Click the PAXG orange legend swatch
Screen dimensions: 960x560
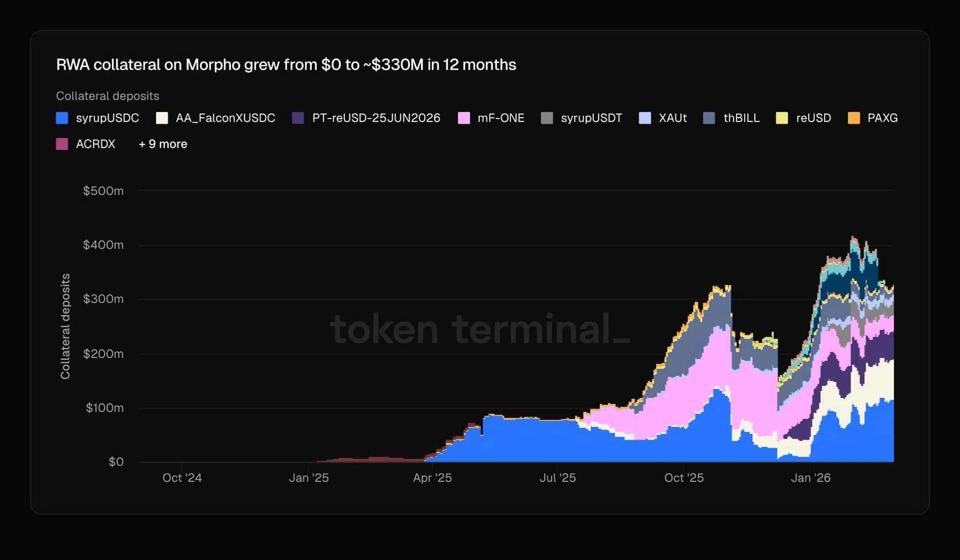click(854, 118)
